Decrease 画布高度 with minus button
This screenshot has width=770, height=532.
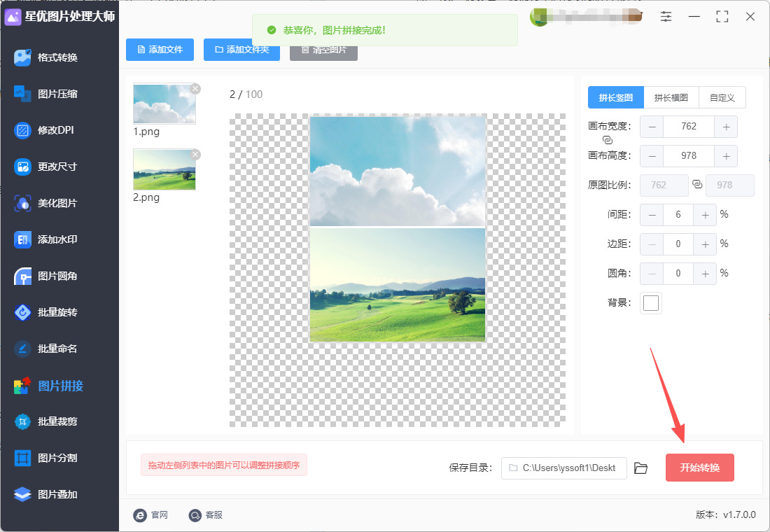click(x=652, y=156)
